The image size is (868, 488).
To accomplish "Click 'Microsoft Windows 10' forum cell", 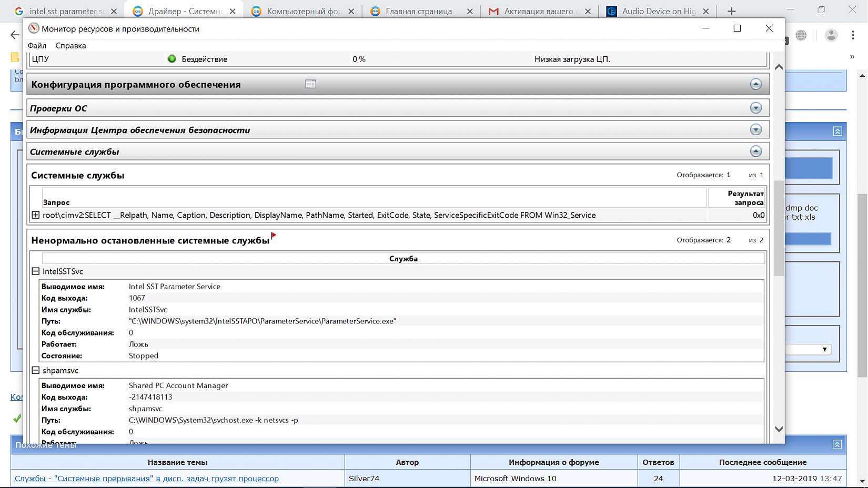I will point(515,479).
